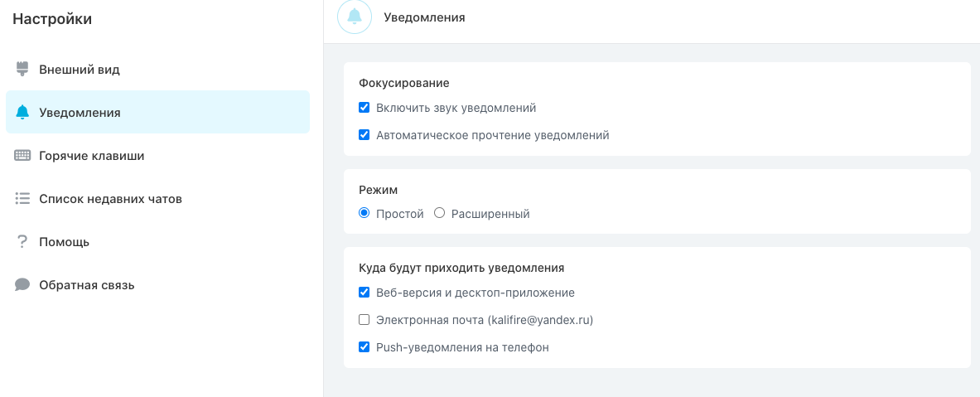Open Обратная связь

157,284
